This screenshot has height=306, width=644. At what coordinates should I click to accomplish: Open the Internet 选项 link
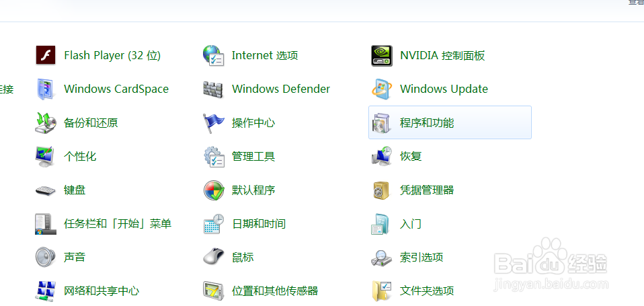tap(265, 55)
